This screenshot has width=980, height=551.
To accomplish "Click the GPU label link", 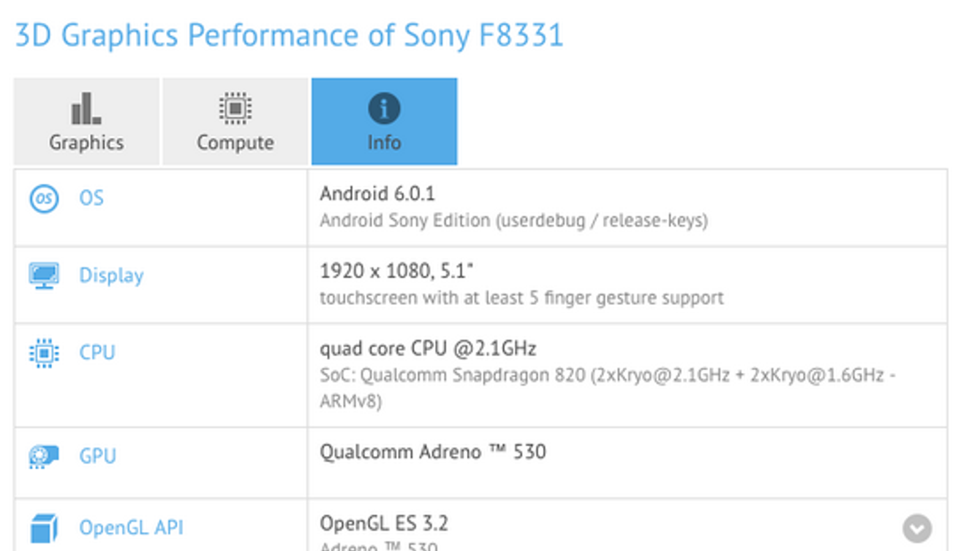I will 97,456.
